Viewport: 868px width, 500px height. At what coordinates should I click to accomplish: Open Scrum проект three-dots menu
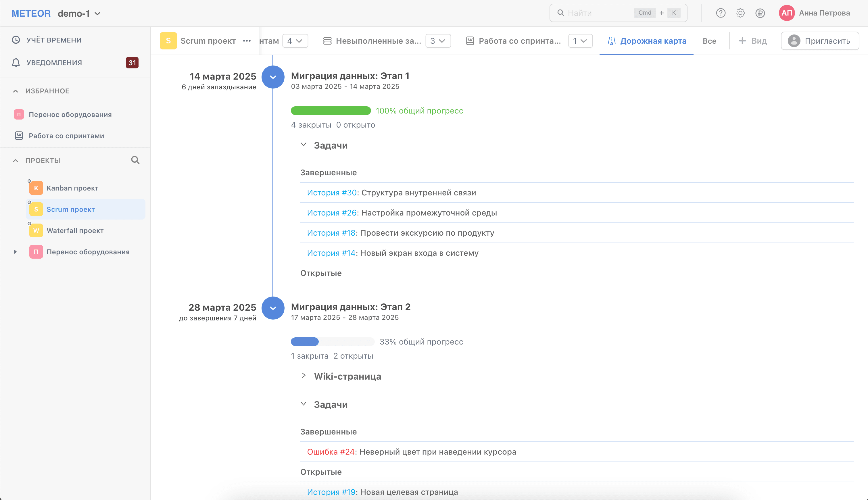[x=247, y=41]
